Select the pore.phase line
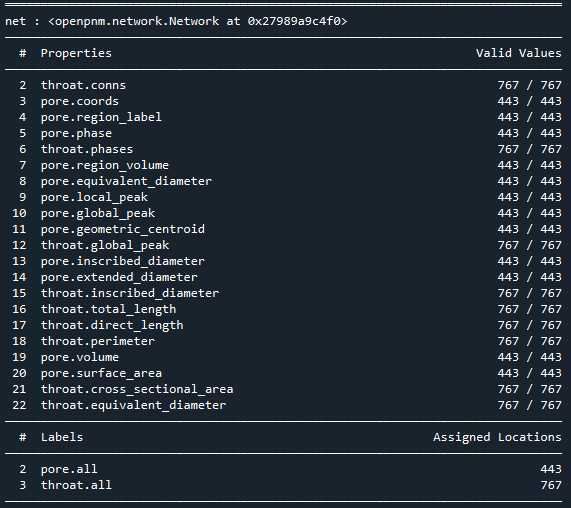The image size is (571, 508). click(x=283, y=133)
